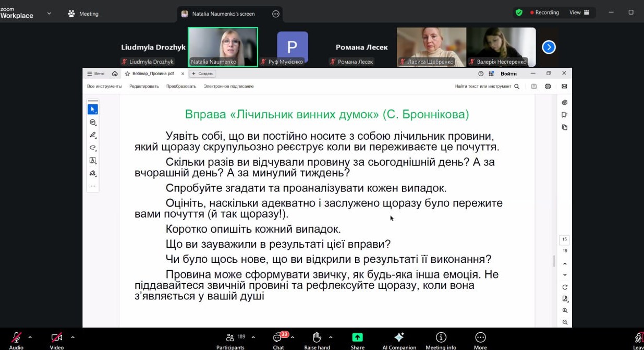Image resolution: width=644 pixels, height=350 pixels.
Task: Open the Participants list
Action: [x=230, y=337]
